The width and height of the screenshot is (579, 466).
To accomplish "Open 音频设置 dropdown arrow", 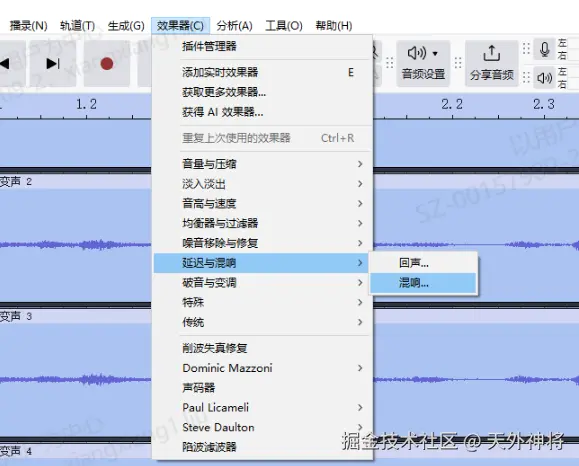I will (x=435, y=54).
